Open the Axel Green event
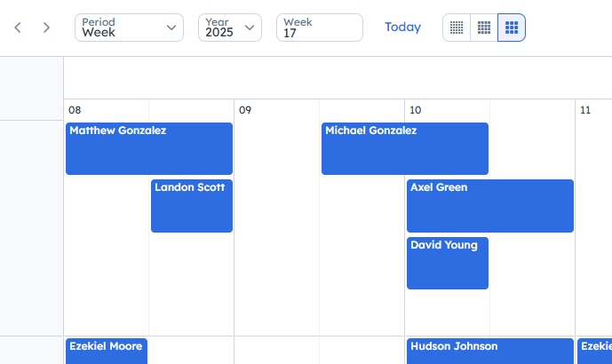This screenshot has width=612, height=364. point(489,205)
